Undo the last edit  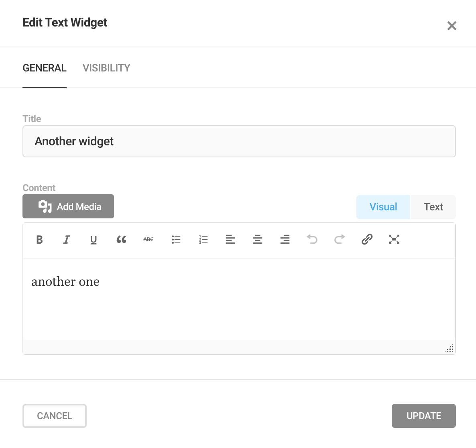[312, 240]
